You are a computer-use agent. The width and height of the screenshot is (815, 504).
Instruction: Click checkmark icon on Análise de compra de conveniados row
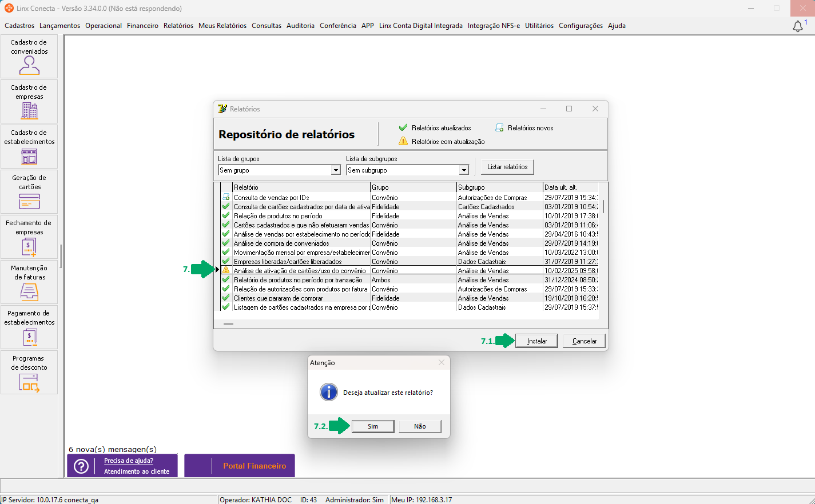click(226, 243)
